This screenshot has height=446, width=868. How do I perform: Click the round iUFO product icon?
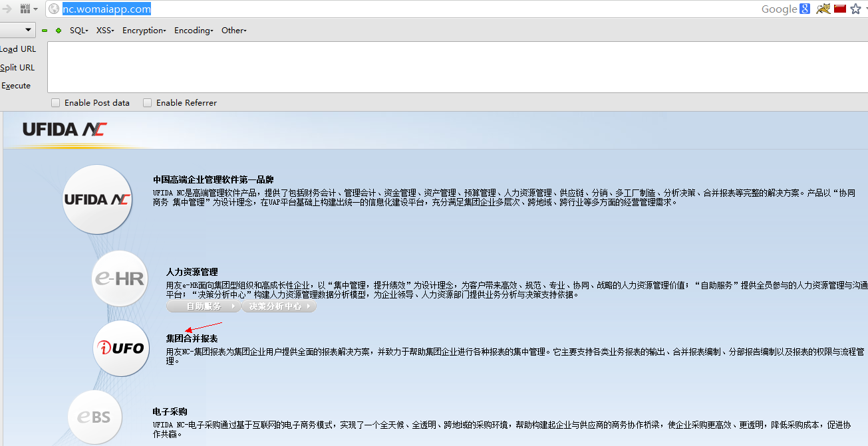(121, 348)
